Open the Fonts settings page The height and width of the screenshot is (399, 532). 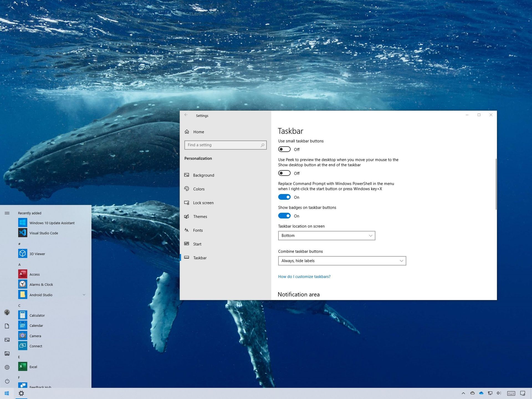click(x=198, y=230)
